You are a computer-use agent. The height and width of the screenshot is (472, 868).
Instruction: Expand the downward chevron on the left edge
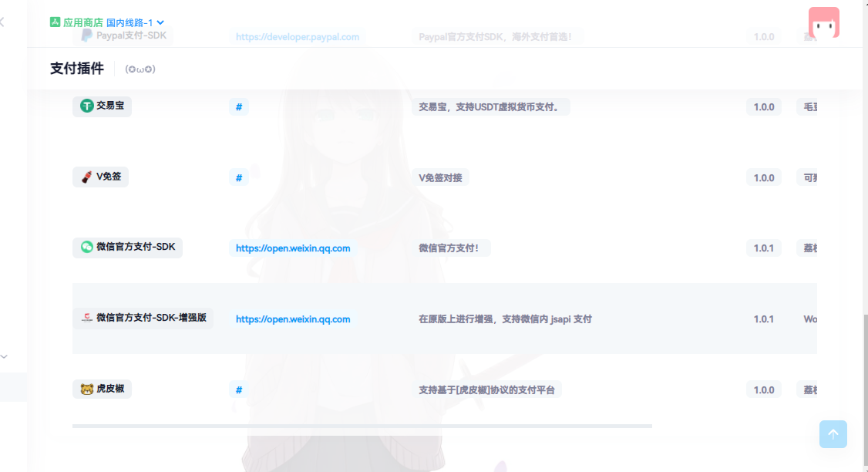4,356
